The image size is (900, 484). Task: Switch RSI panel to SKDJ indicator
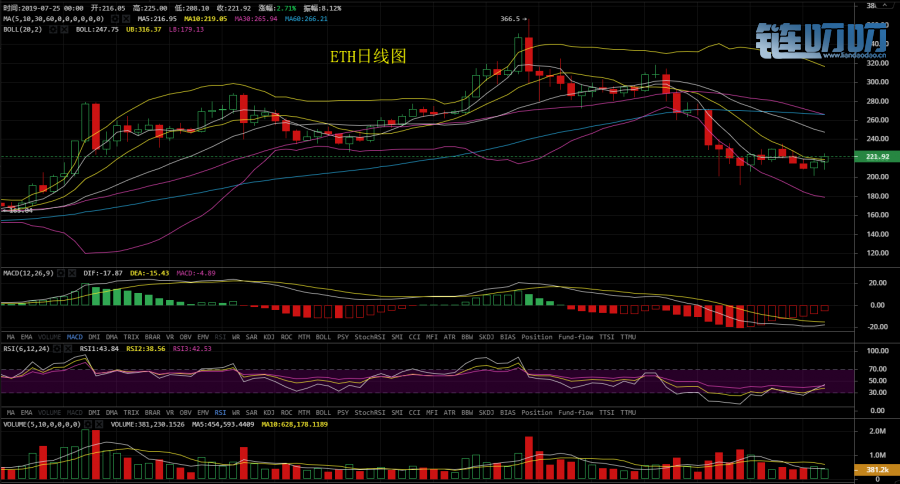486,413
